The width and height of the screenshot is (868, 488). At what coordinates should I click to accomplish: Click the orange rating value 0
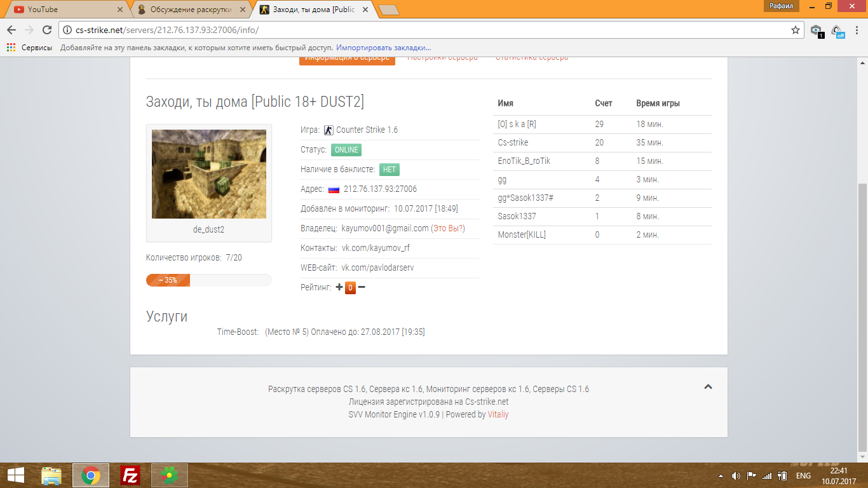pos(350,288)
